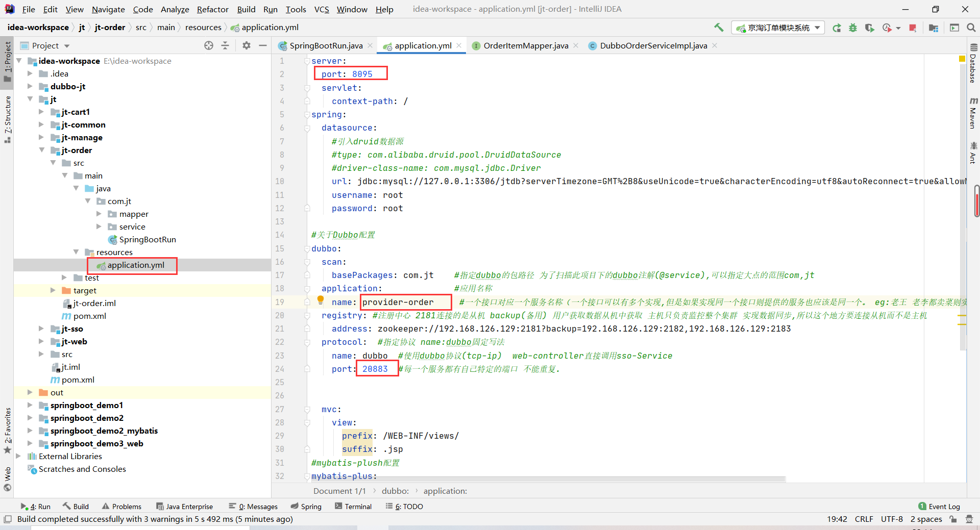Open the Ant tool window
The height and width of the screenshot is (530, 980).
pos(973,153)
